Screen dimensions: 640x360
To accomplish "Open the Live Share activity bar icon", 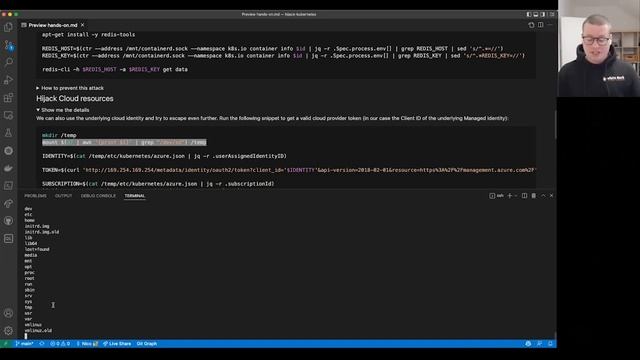I will coord(8,203).
